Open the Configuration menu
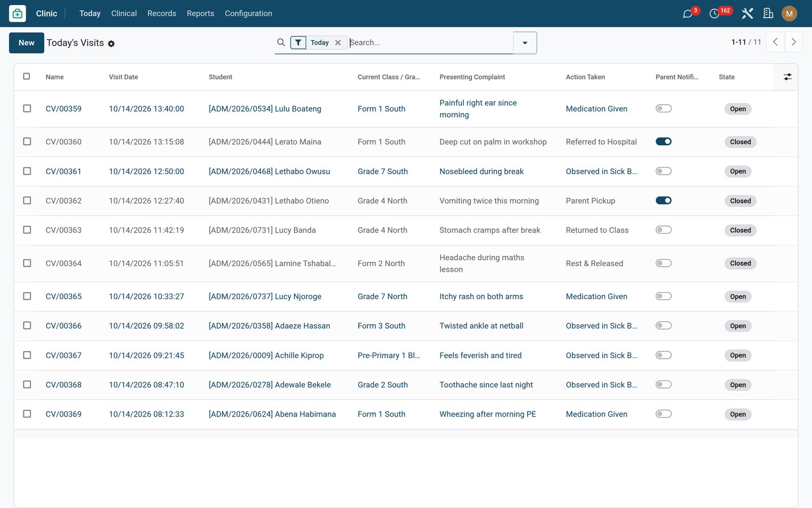 point(249,14)
